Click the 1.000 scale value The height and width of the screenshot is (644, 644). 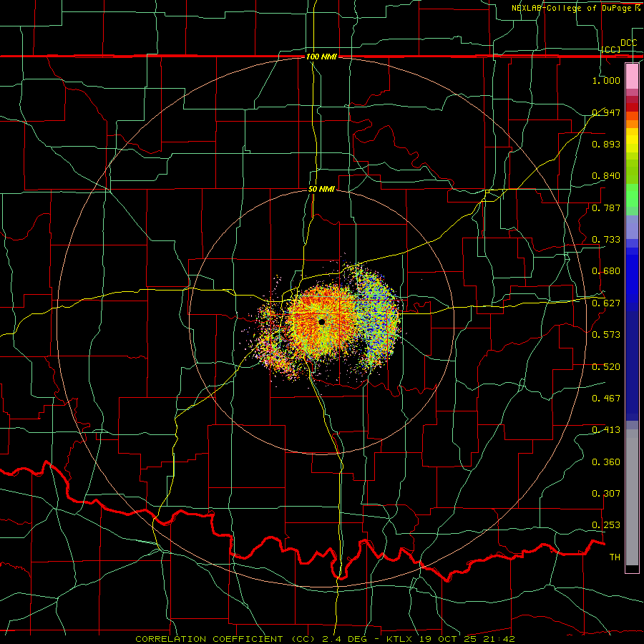[x=606, y=80]
